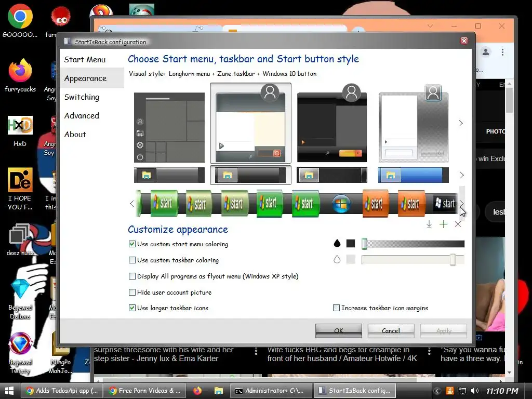The image size is (532, 399).
Task: Switch to Adds TodosApi app Chrome window
Action: click(x=62, y=391)
